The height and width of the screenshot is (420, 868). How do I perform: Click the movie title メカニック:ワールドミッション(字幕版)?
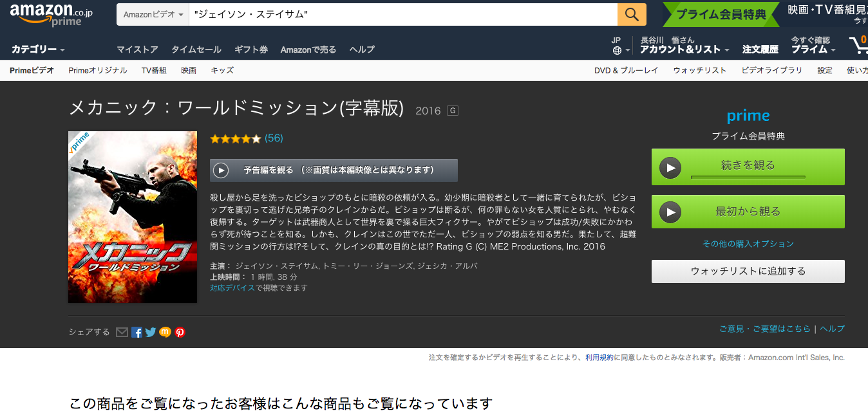click(x=236, y=108)
